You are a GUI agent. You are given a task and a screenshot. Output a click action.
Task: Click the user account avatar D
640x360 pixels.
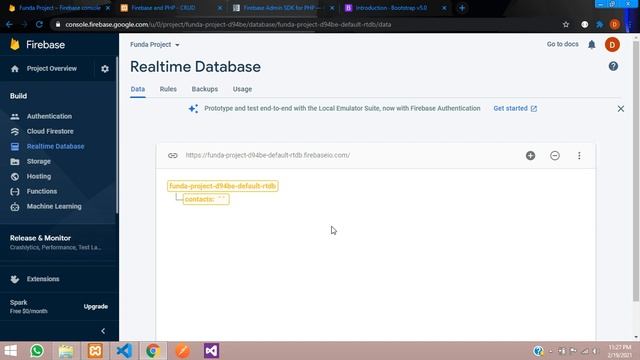[612, 44]
